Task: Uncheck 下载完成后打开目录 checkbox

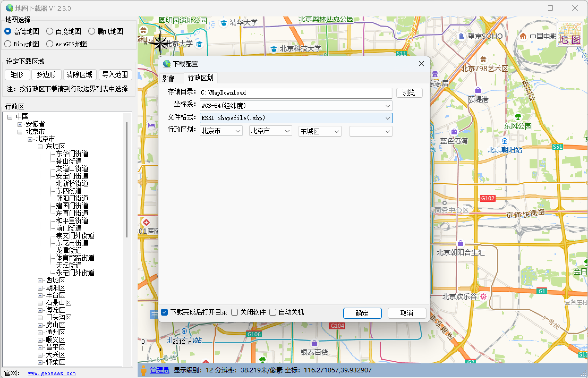Action: coord(165,312)
